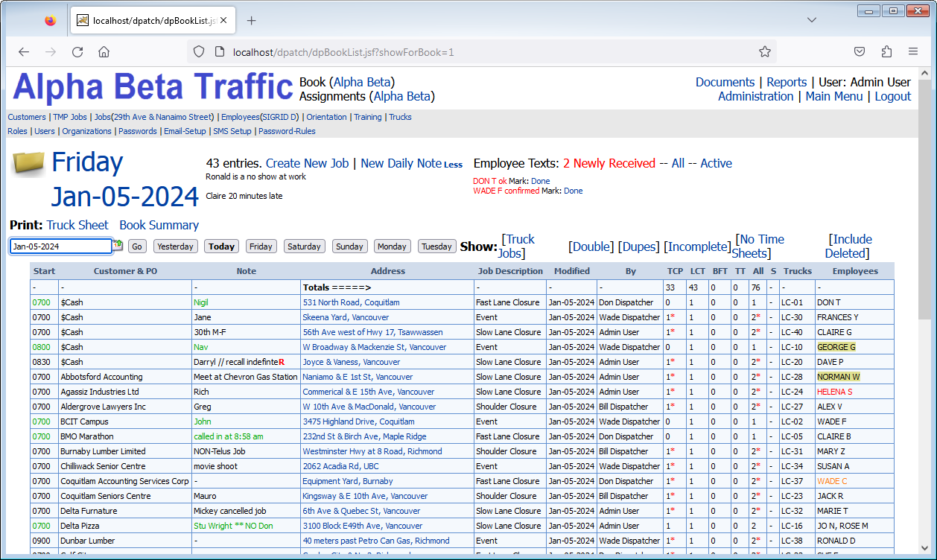Click the Save to Pocket icon

pyautogui.click(x=860, y=52)
